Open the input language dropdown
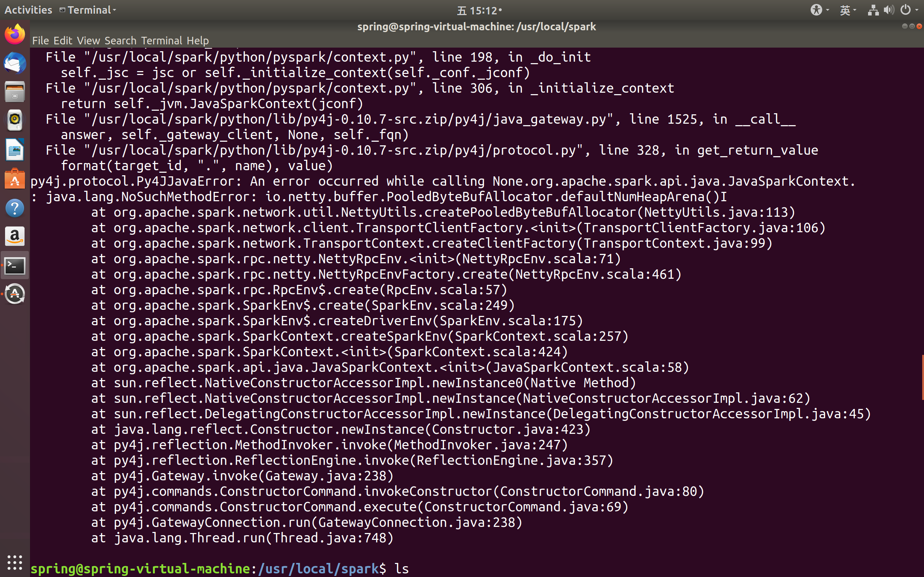Screen dimensions: 924x577 tap(847, 10)
